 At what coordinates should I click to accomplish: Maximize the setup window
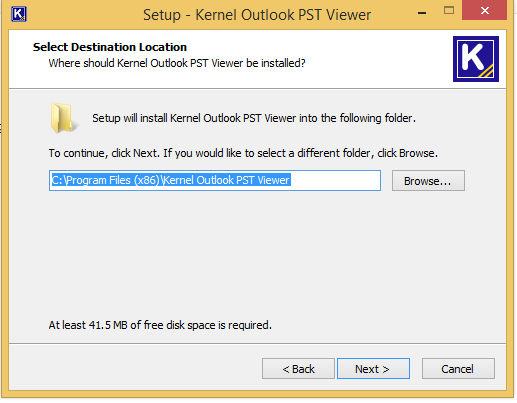[449, 11]
